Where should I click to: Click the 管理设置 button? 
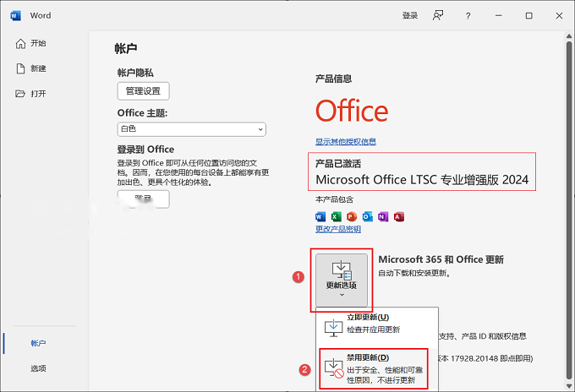[144, 91]
